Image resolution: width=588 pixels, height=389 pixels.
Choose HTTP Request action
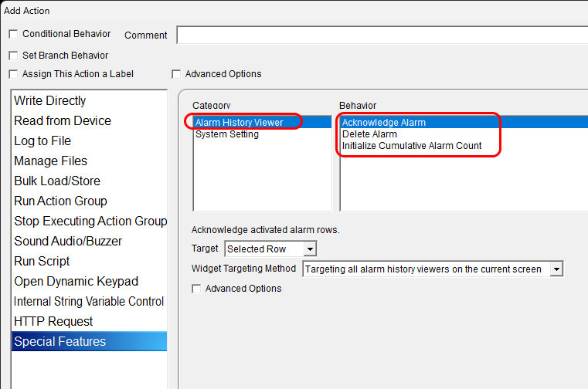click(x=53, y=322)
